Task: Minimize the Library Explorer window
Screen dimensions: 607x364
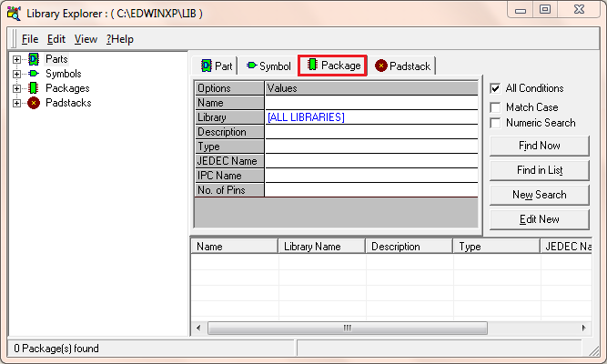Action: tap(521, 10)
